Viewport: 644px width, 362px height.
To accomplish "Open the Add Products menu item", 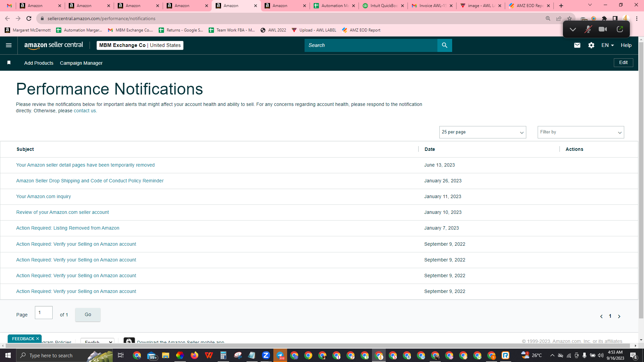I will tap(39, 63).
